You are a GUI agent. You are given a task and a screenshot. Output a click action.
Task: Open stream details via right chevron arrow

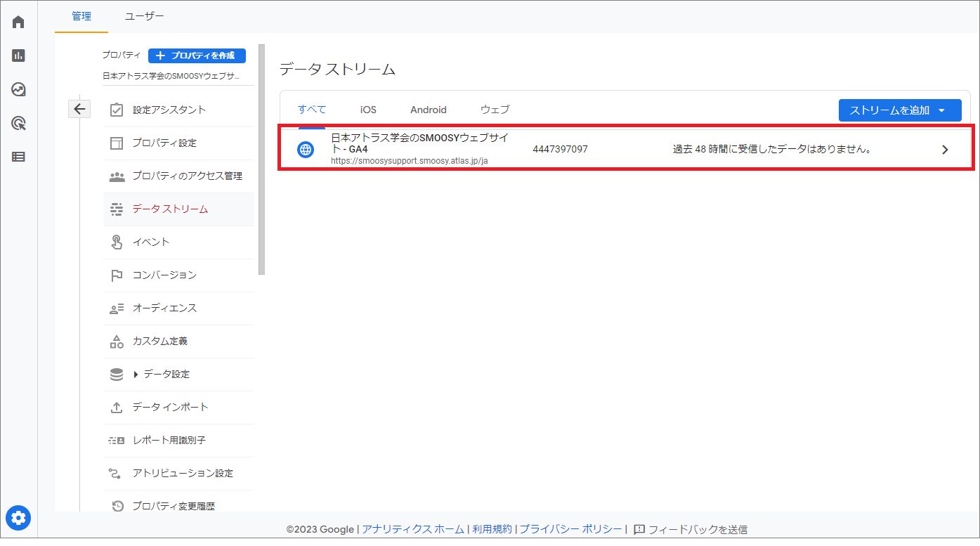coord(945,150)
